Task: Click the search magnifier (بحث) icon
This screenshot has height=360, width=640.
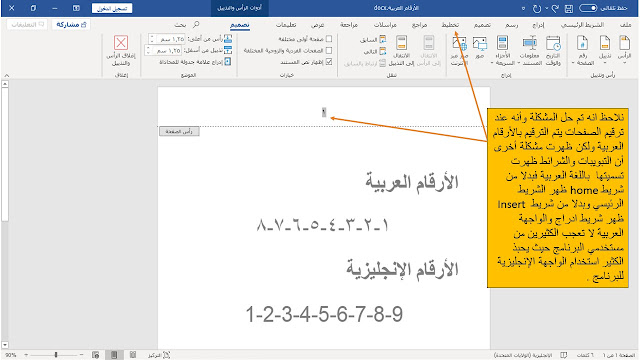Action: (196, 24)
